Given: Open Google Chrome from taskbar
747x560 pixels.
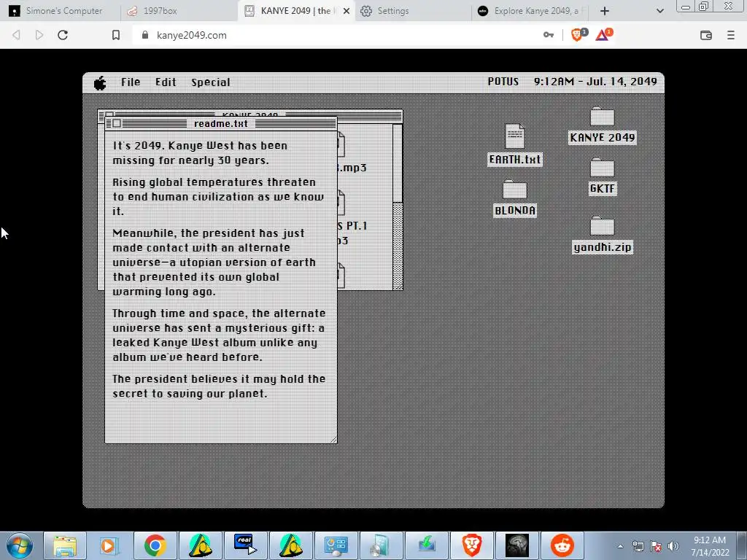Looking at the screenshot, I should click(x=155, y=545).
